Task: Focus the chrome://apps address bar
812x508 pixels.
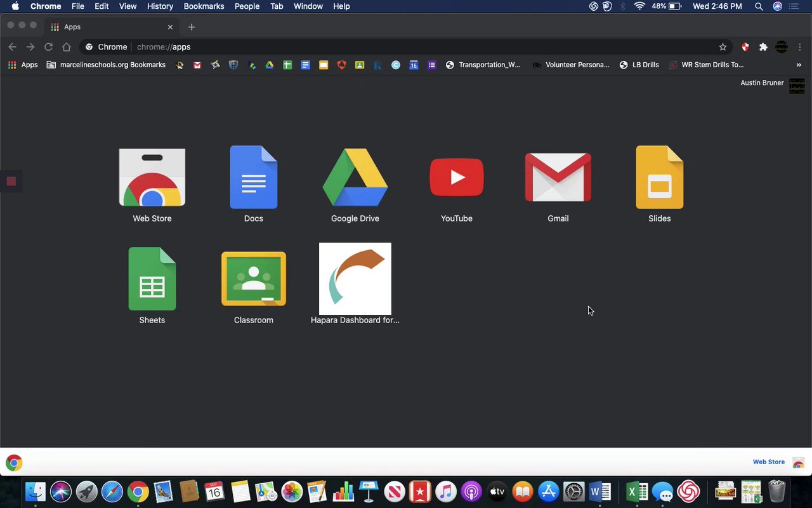Action: click(406, 47)
